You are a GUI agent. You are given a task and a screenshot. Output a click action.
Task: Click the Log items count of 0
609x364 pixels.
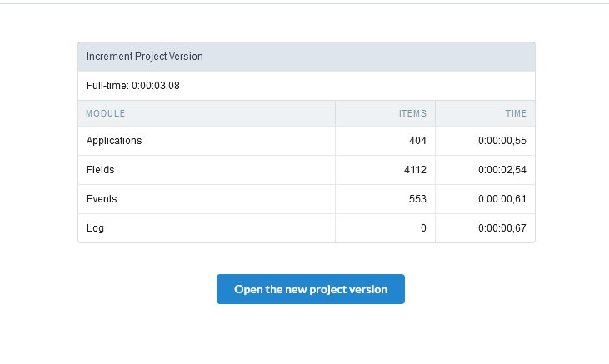[x=423, y=228]
